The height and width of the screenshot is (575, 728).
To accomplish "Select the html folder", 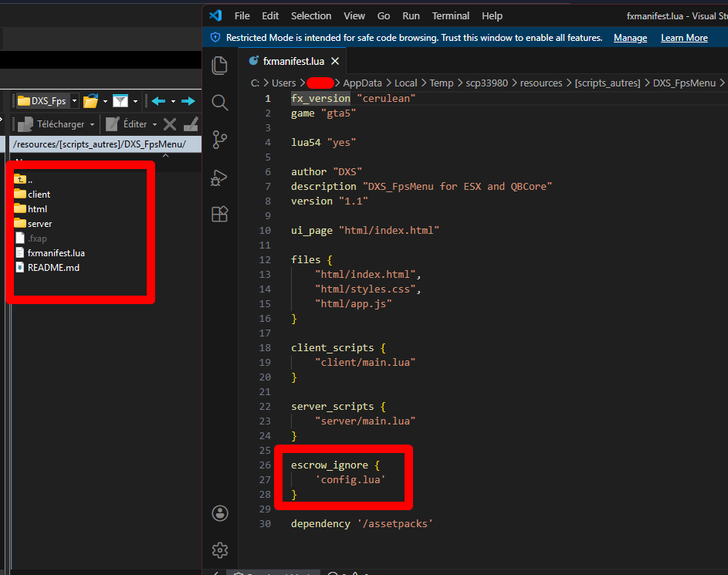I will click(x=31, y=209).
